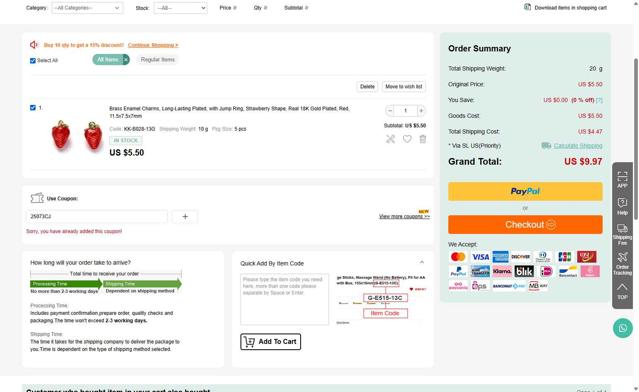
Task: Click the Klarna payment icon
Action: [502, 271]
